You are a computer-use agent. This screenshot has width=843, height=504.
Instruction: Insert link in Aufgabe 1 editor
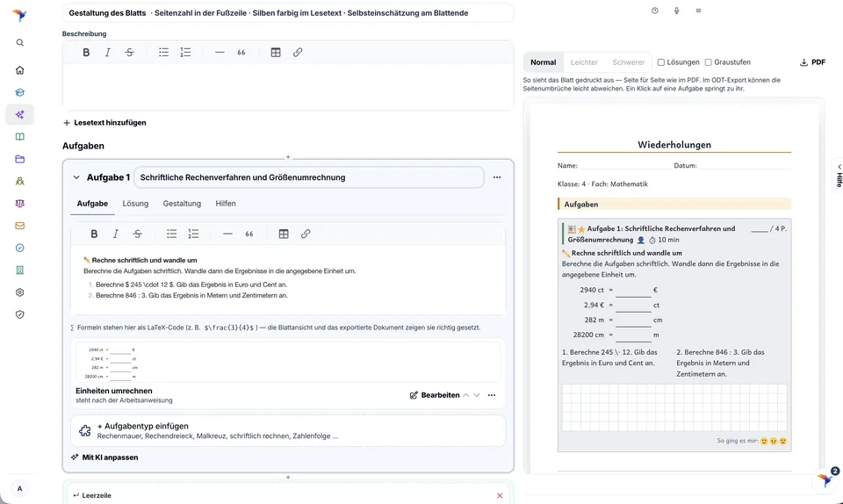pos(306,234)
